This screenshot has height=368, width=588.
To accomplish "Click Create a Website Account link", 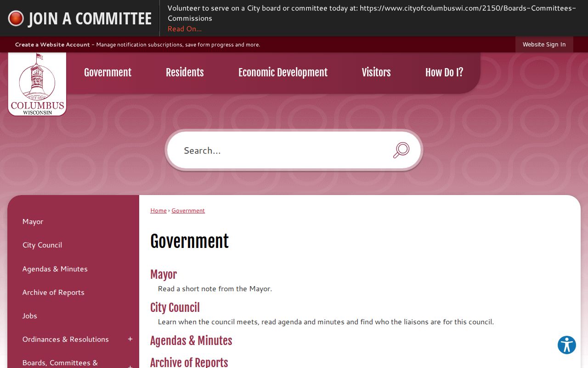I will pyautogui.click(x=52, y=45).
